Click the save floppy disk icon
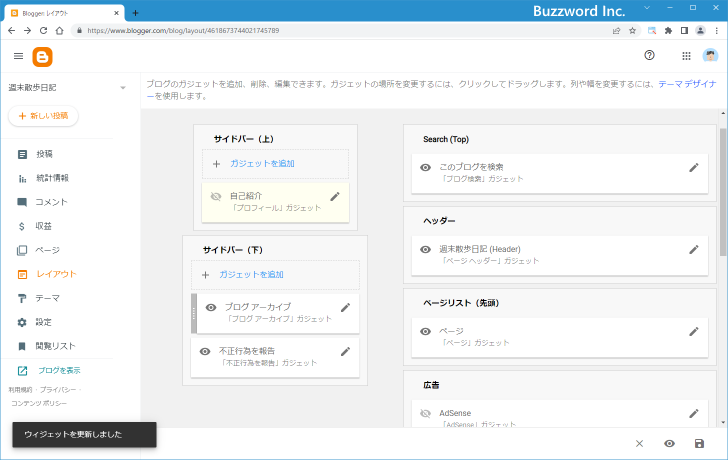728x460 pixels. (699, 444)
